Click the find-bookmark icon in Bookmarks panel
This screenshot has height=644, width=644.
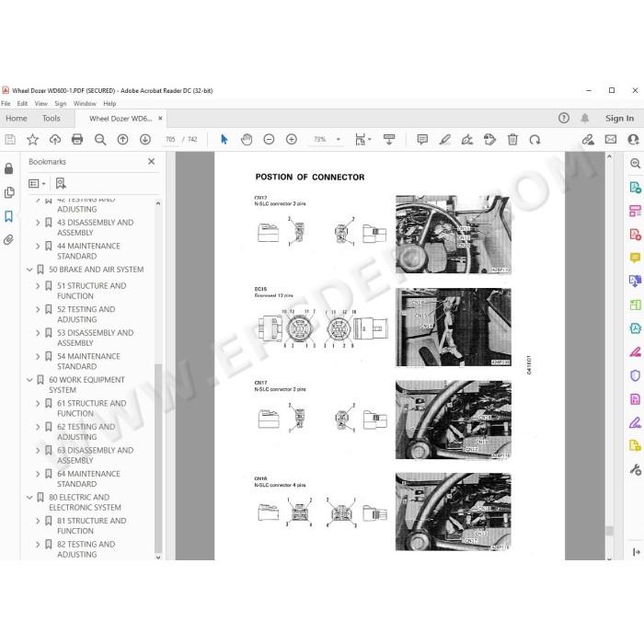[61, 183]
